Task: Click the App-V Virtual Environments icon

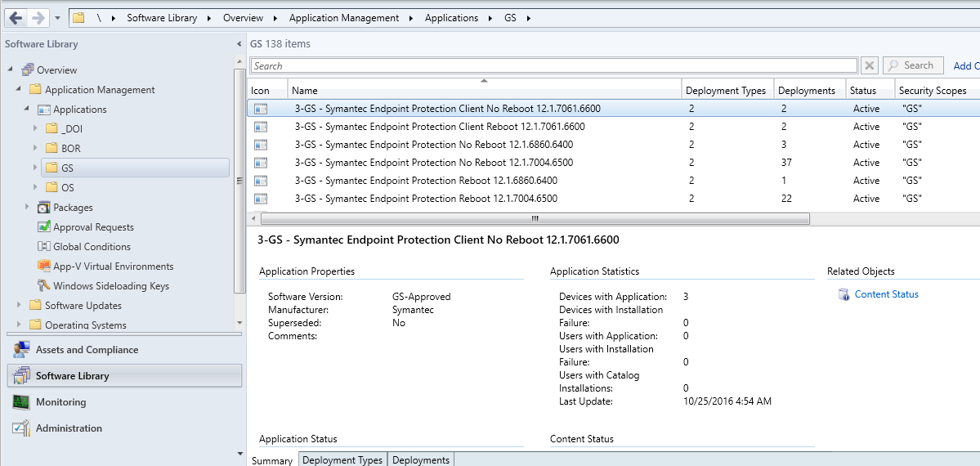Action: pyautogui.click(x=44, y=266)
